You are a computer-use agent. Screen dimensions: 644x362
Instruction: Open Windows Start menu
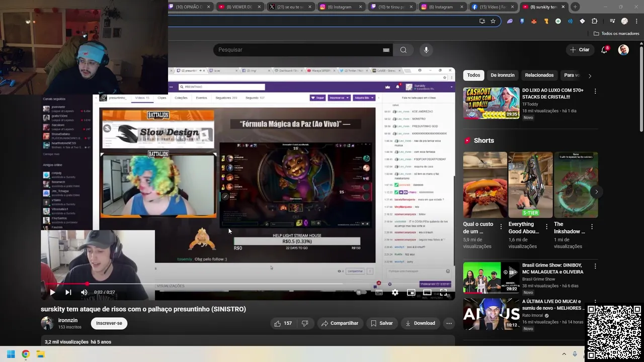(11, 354)
